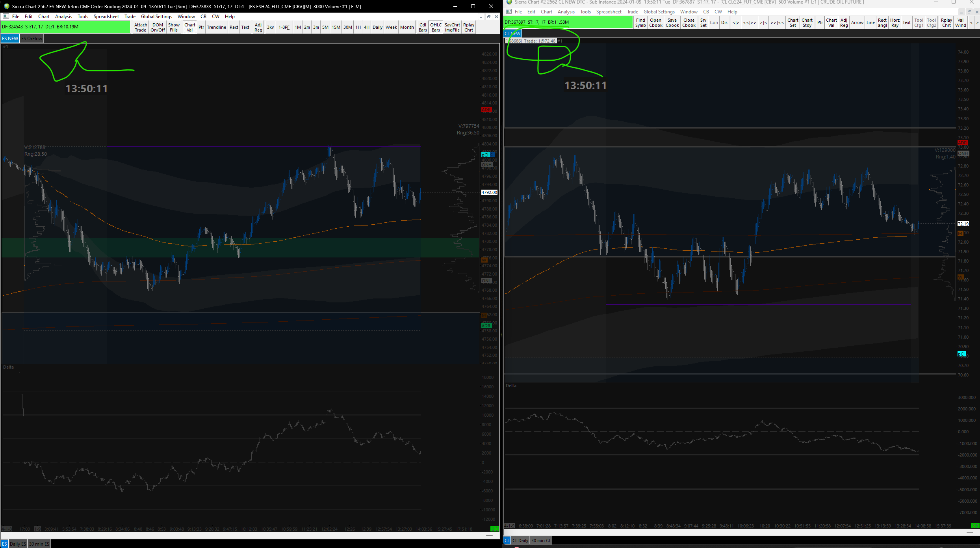
Task: Switch to the ES OrFlow tab
Action: (32, 39)
